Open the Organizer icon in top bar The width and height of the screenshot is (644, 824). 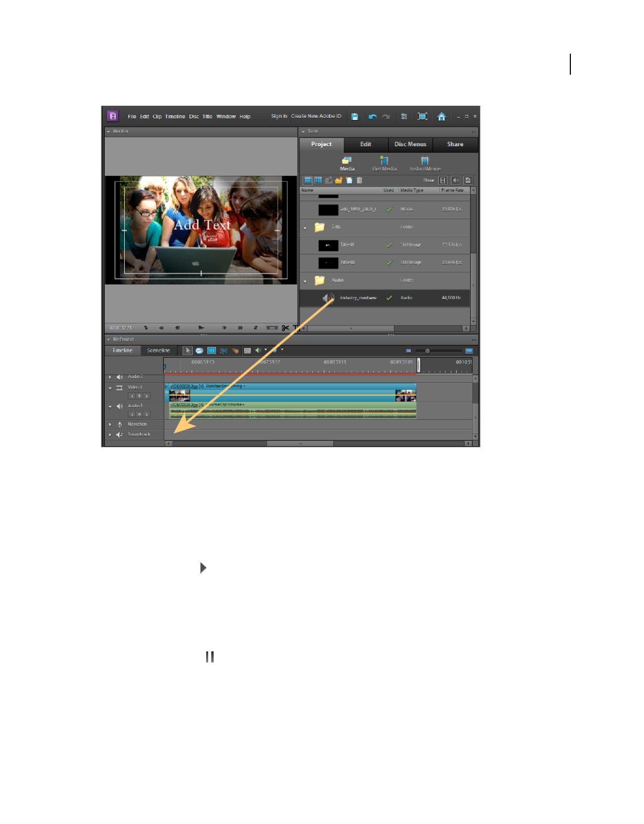pos(404,116)
